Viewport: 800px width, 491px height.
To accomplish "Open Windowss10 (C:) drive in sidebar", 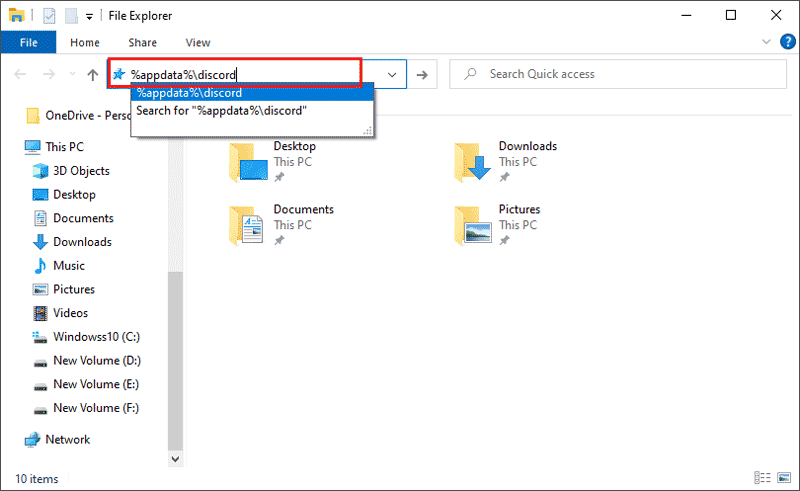I will coord(86,337).
